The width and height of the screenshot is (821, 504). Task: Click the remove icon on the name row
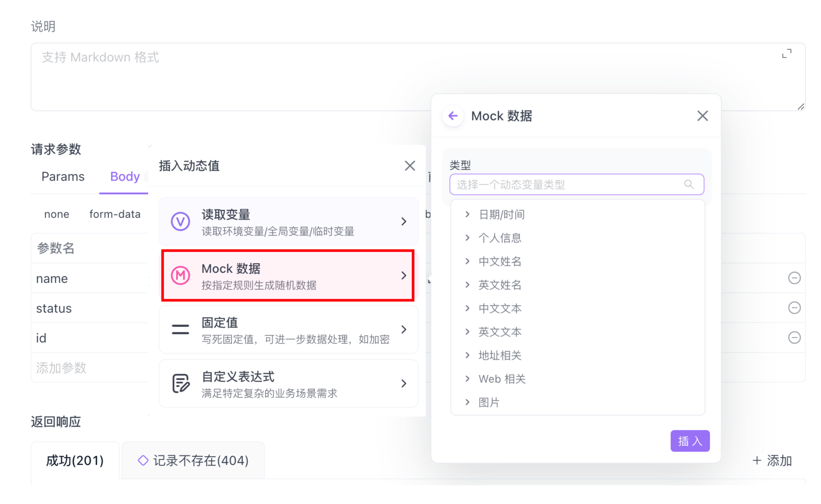tap(794, 278)
